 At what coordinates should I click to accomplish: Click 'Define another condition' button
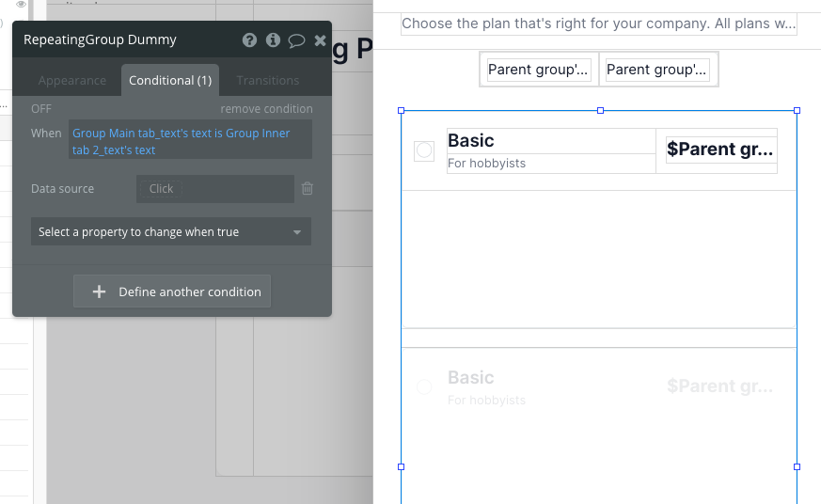(x=172, y=291)
